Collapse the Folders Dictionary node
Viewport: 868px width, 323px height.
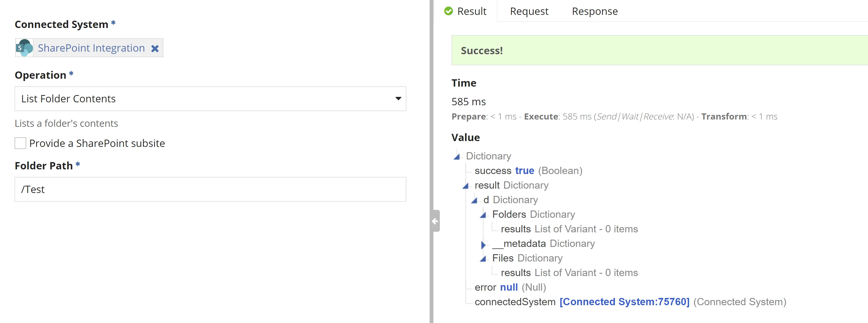pos(483,215)
